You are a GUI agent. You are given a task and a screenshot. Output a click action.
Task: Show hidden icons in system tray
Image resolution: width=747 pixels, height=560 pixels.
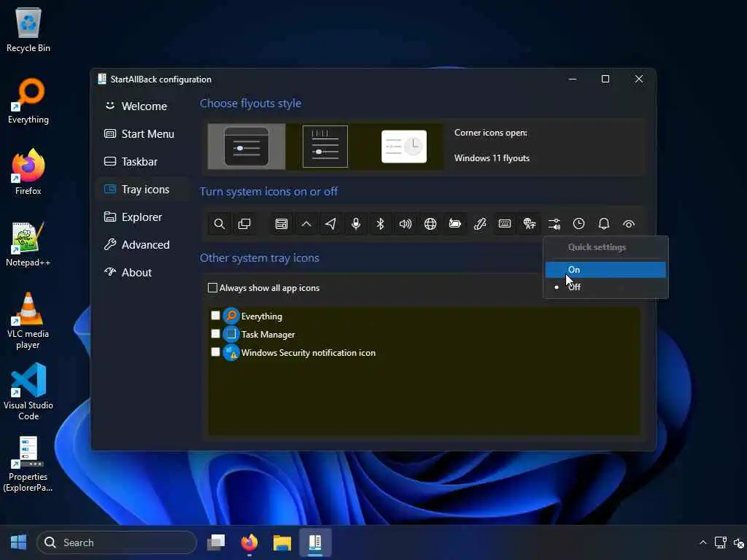click(x=703, y=542)
